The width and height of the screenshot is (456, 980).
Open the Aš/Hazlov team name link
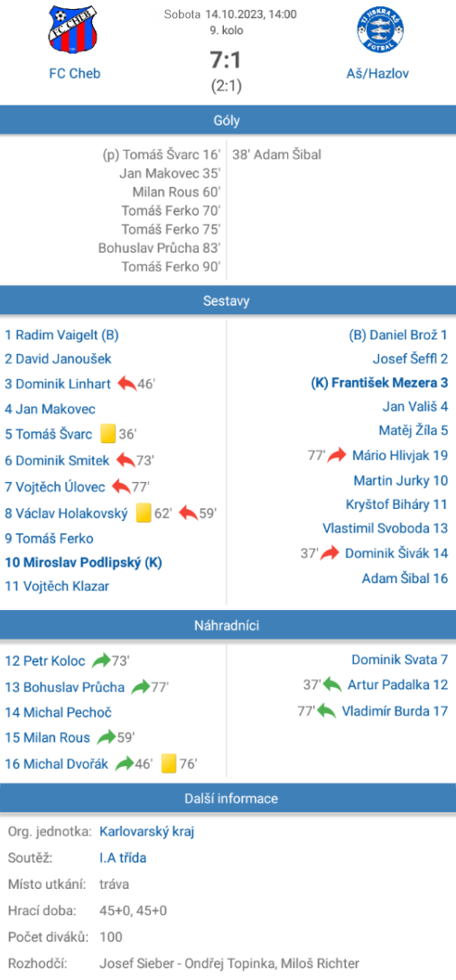377,73
